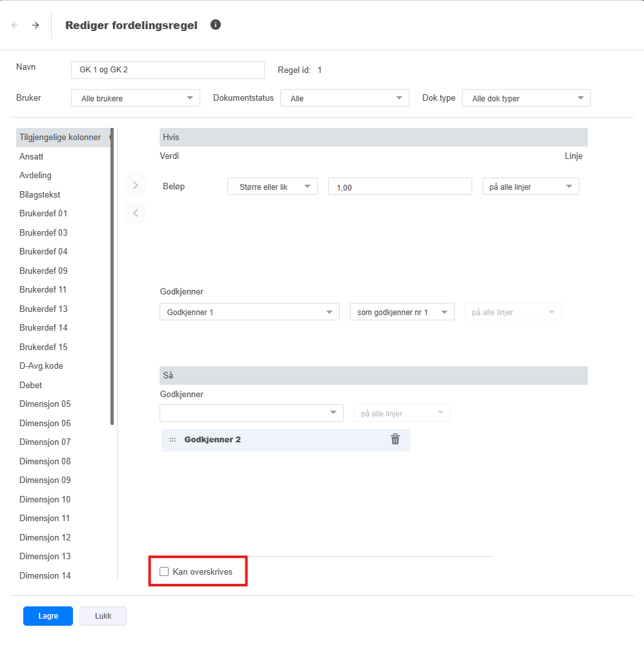The width and height of the screenshot is (644, 649).
Task: Select Brukerdef 09 column
Action: (43, 271)
